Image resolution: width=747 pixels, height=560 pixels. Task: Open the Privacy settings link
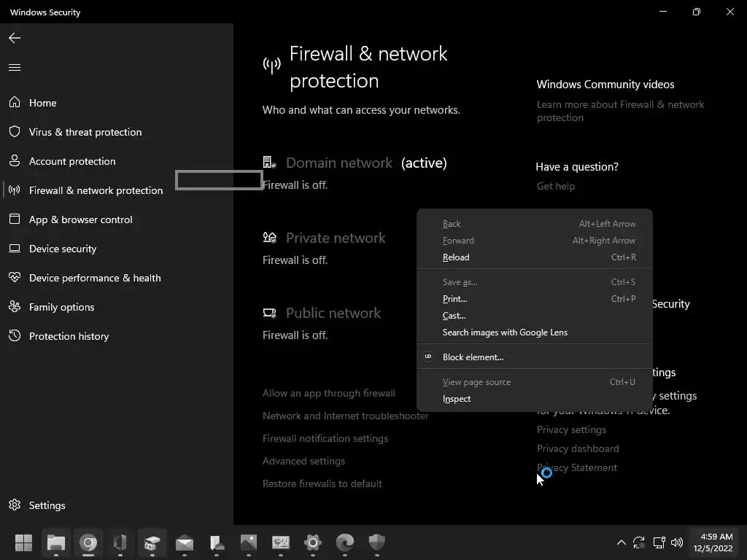571,429
